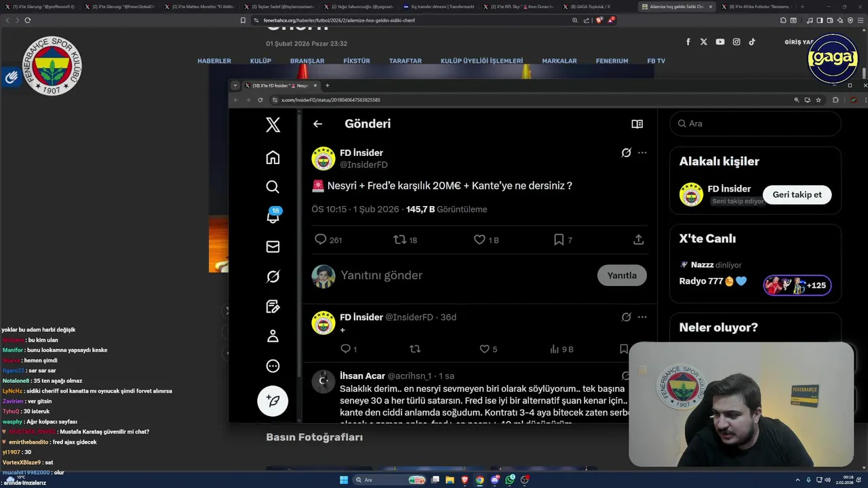868x488 pixels.
Task: Click the Grok icon on main FD İnsider post
Action: pos(626,152)
